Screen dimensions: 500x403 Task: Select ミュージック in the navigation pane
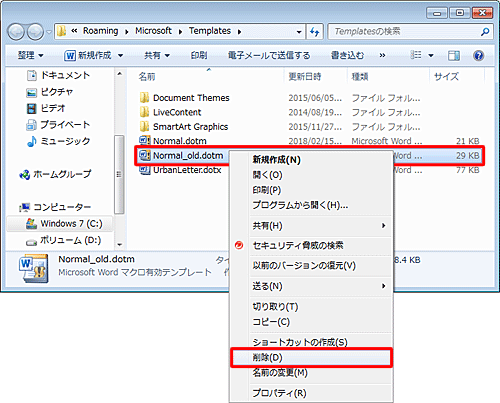pos(58,141)
